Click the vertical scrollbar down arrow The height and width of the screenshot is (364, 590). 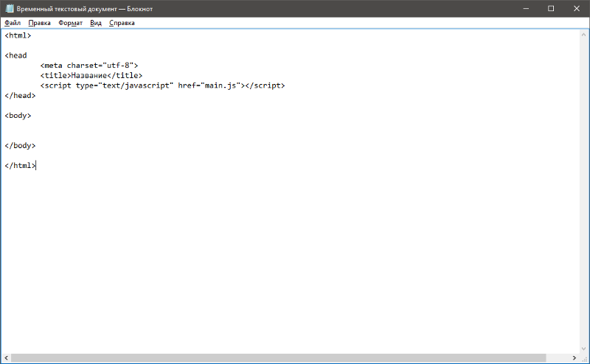(x=583, y=348)
